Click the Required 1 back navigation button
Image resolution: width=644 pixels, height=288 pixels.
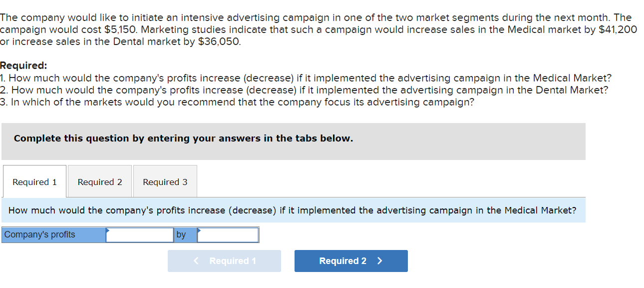tap(224, 260)
